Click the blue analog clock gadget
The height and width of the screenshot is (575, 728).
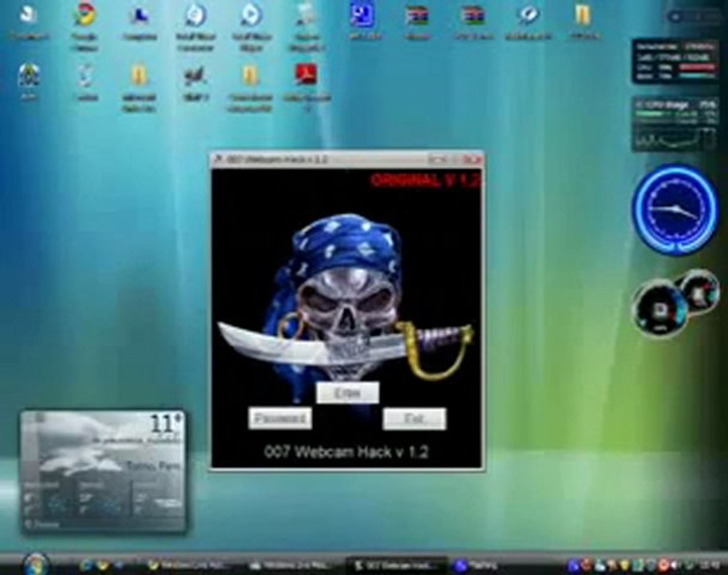pyautogui.click(x=675, y=210)
